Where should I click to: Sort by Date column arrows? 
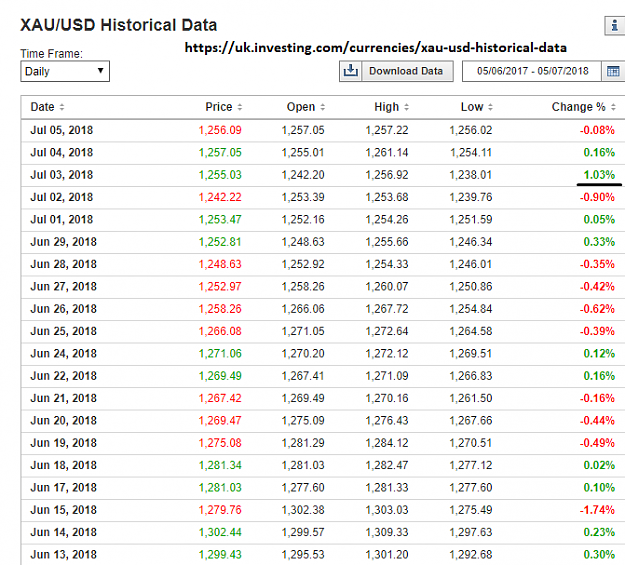tap(62, 107)
